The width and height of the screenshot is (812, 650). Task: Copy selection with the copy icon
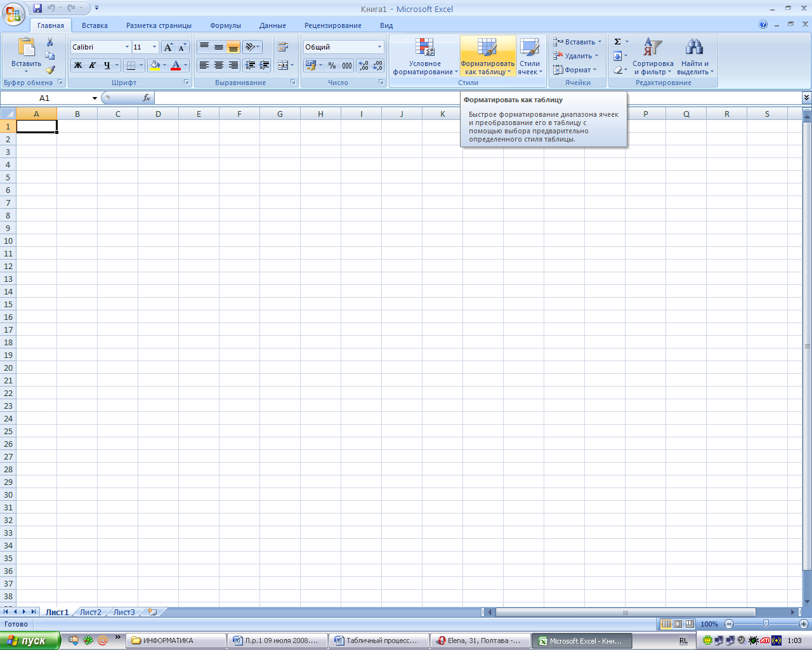50,56
